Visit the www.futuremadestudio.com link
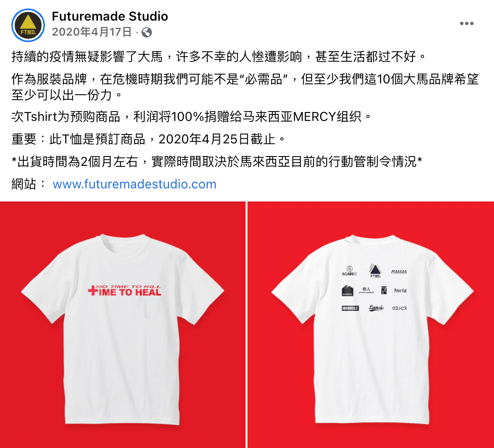Image resolution: width=494 pixels, height=448 pixels. tap(135, 184)
